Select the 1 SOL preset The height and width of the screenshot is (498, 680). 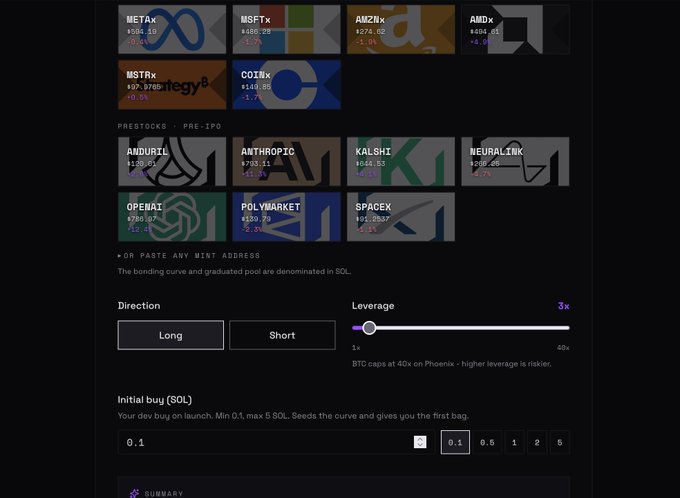pos(514,442)
